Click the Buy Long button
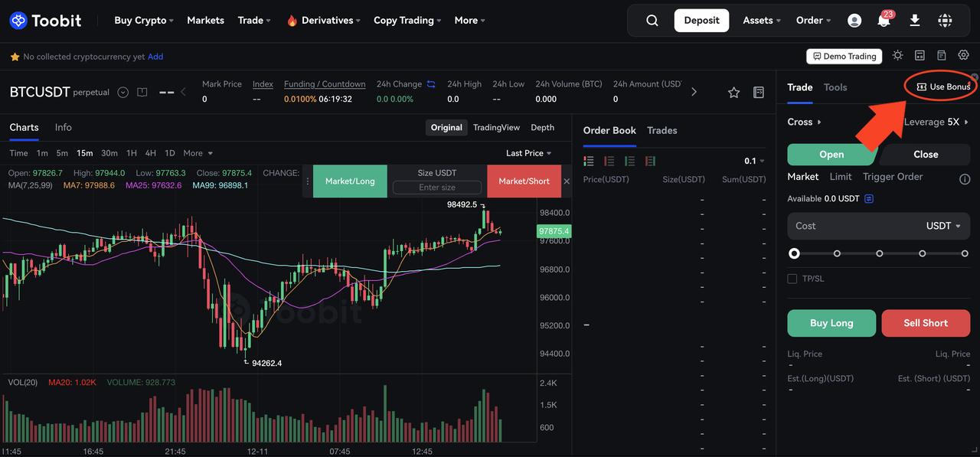Screen dimensions: 980x457 (831, 323)
